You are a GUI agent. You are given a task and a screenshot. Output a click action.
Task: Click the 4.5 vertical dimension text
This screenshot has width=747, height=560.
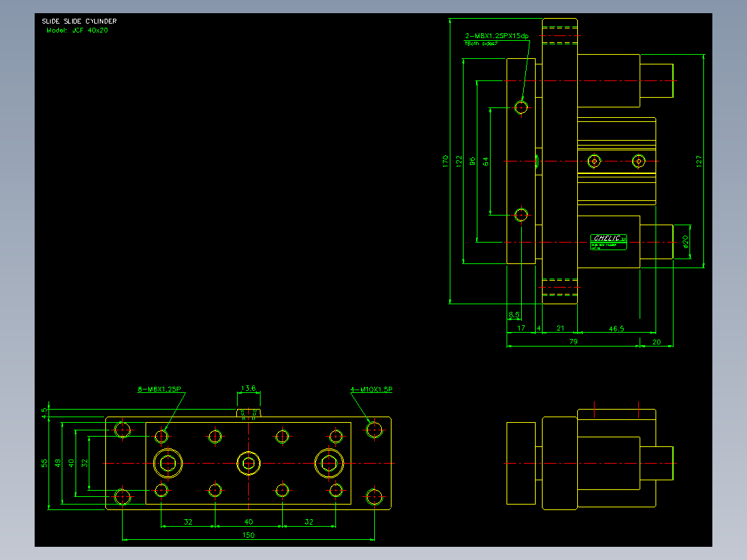click(x=44, y=413)
